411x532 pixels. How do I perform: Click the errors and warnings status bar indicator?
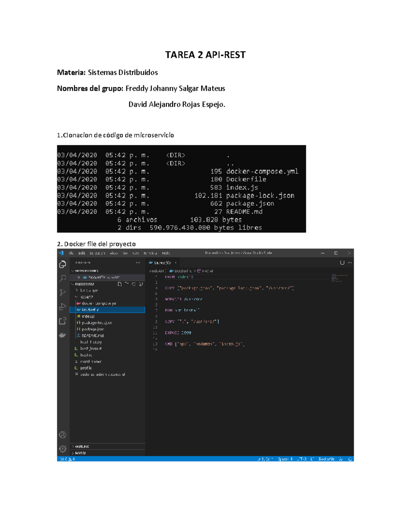pyautogui.click(x=67, y=459)
